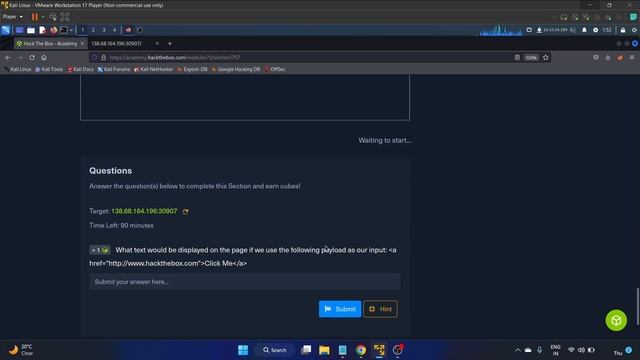This screenshot has width=640, height=360.
Task: Pause the VM with the orange pause button
Action: 35,17
